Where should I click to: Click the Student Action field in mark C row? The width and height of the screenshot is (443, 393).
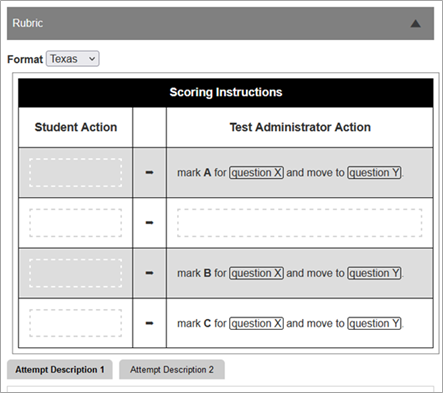tap(76, 323)
